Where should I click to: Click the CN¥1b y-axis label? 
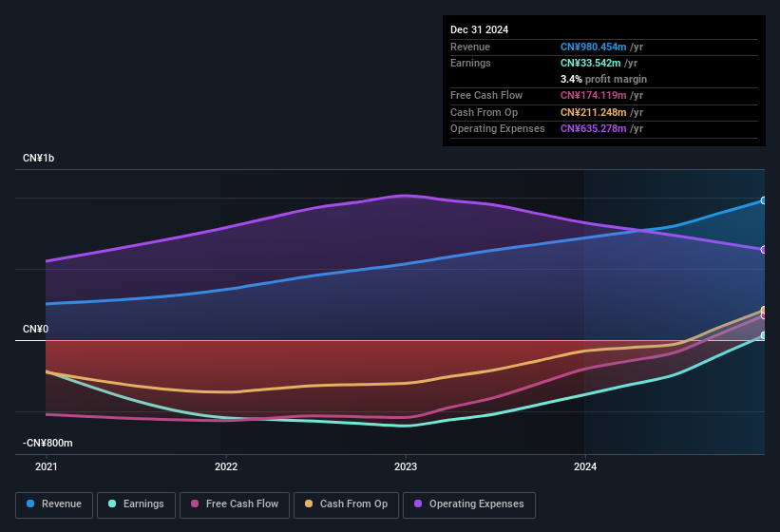point(38,158)
